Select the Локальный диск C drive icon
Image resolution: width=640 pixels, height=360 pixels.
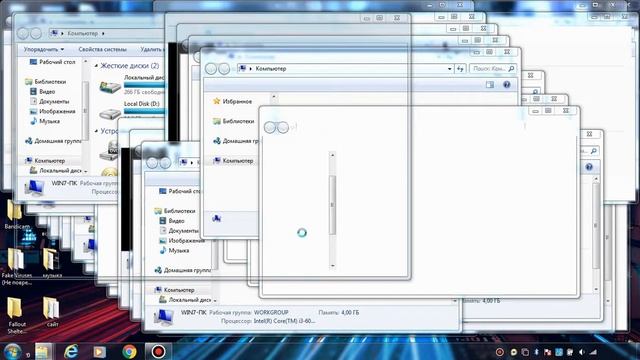(x=110, y=86)
